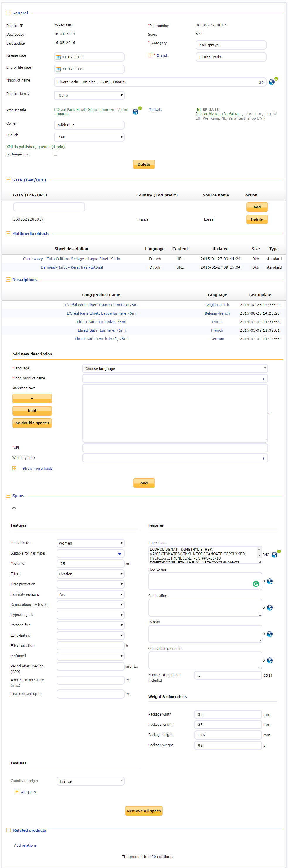Click the no double spaces button

coord(32,423)
